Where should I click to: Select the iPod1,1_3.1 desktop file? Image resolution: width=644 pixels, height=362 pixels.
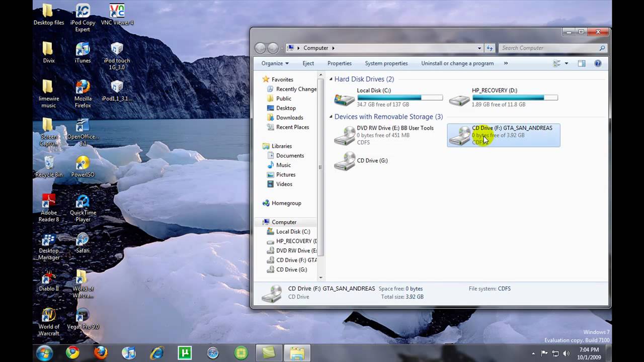[x=117, y=90]
